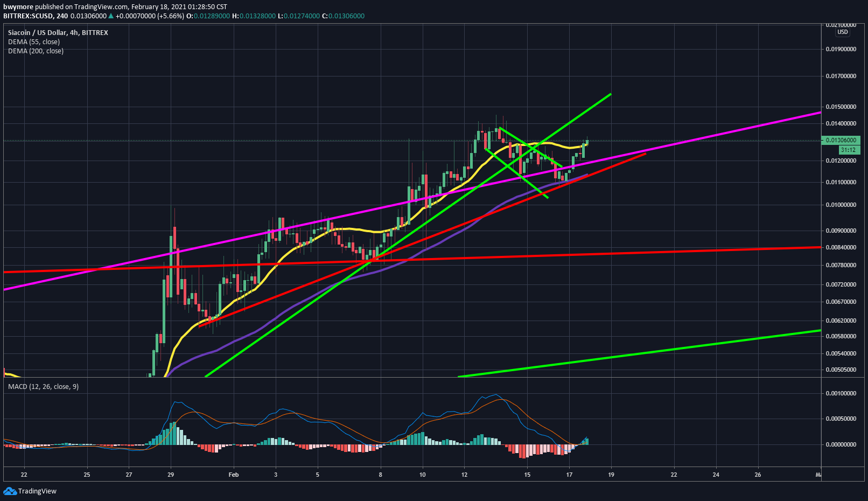868x501 pixels.
Task: Click the date label 12 on time axis
Action: (464, 475)
